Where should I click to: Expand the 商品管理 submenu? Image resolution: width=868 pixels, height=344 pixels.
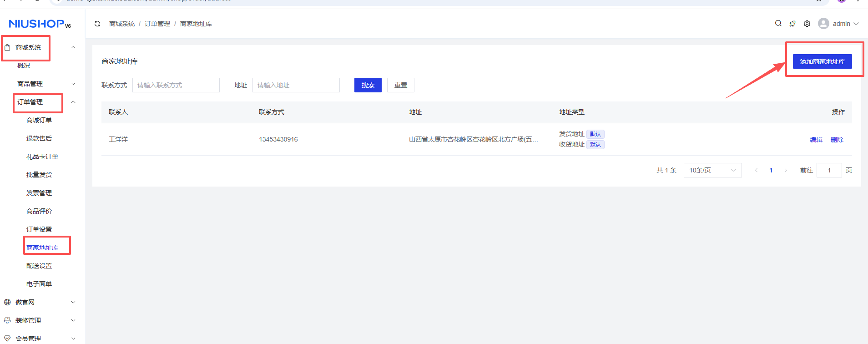[x=73, y=84]
